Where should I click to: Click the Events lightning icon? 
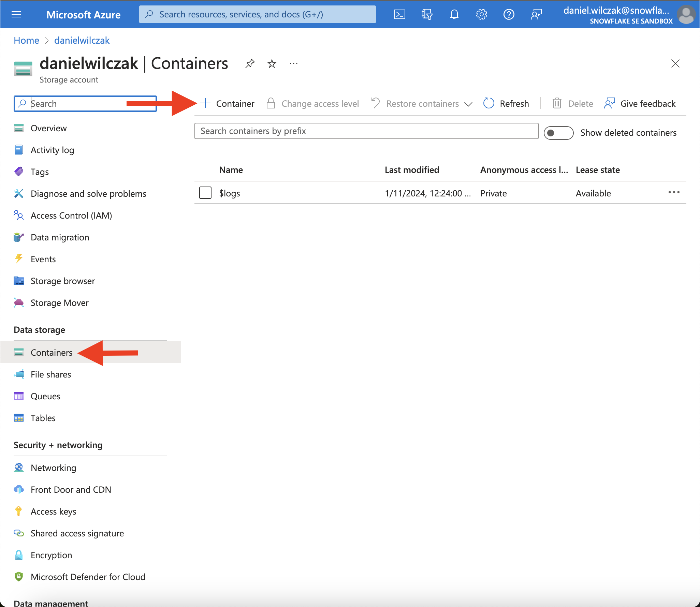coord(19,259)
